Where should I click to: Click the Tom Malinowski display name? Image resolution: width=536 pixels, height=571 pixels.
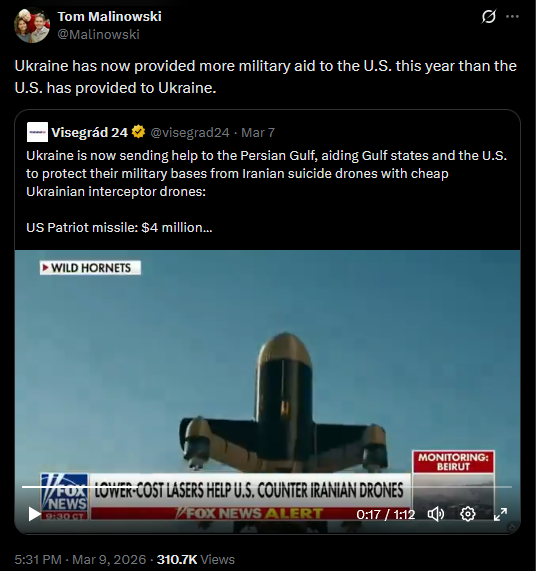109,16
